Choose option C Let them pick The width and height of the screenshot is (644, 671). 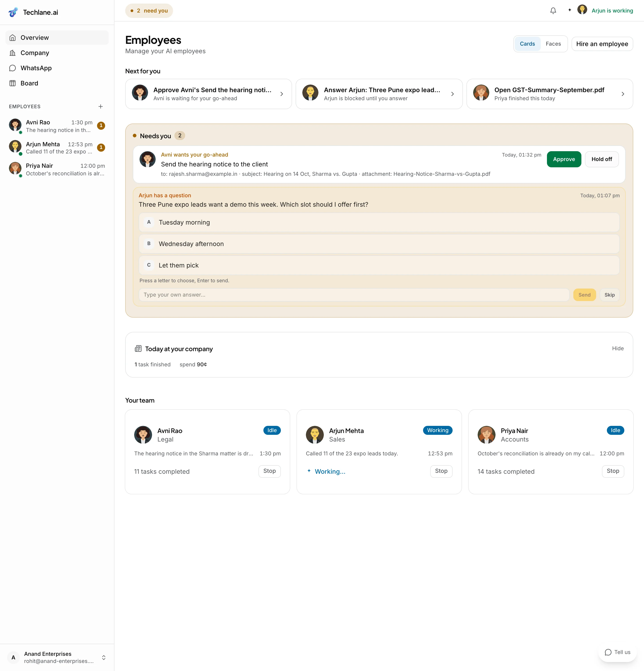click(379, 265)
